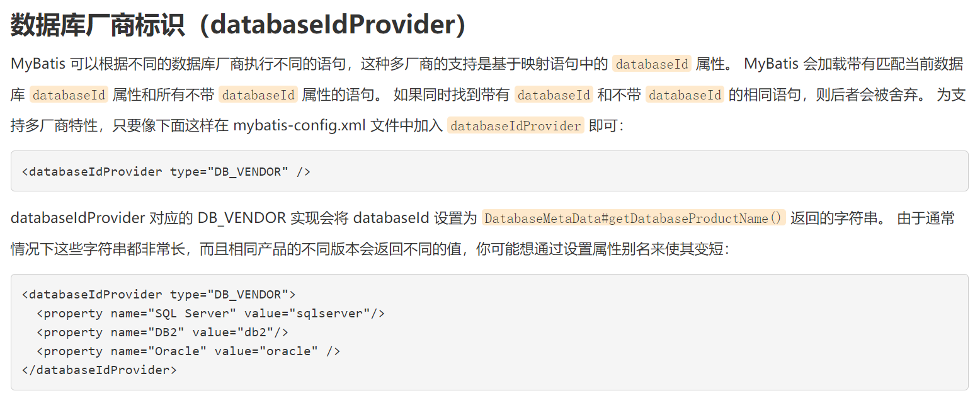
Task: Click the highlighted databaseIdProvider inline code
Action: tap(516, 125)
